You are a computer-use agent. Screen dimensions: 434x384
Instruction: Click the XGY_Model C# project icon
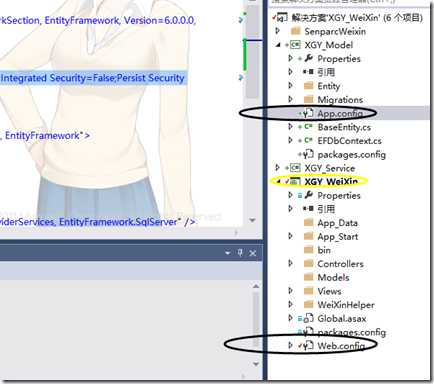point(295,45)
